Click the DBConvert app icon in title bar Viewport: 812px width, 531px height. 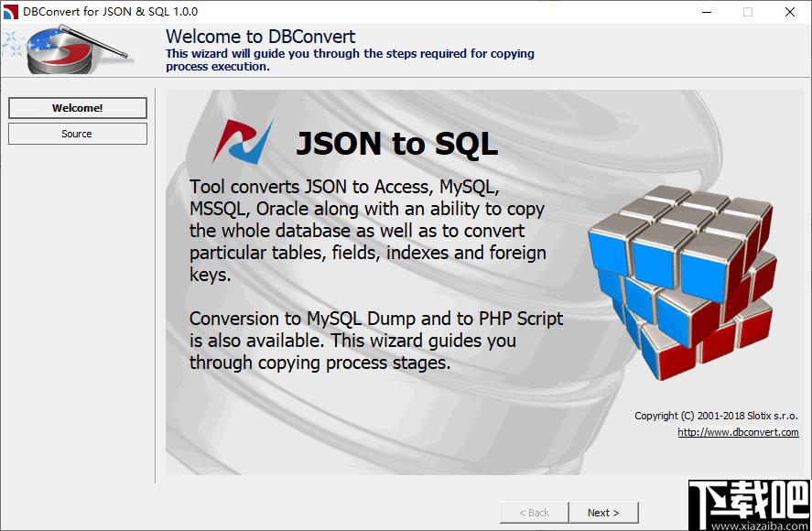pos(11,12)
